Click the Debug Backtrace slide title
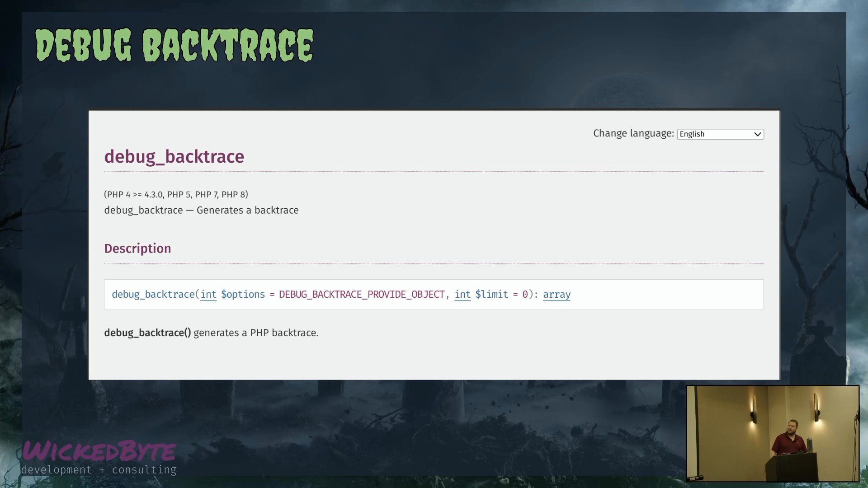This screenshot has width=868, height=488. 174,45
